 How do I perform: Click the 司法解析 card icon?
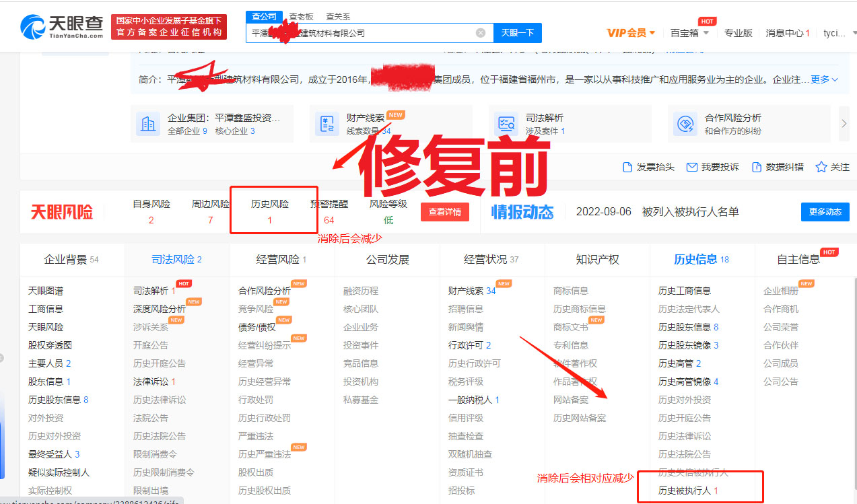pyautogui.click(x=506, y=124)
